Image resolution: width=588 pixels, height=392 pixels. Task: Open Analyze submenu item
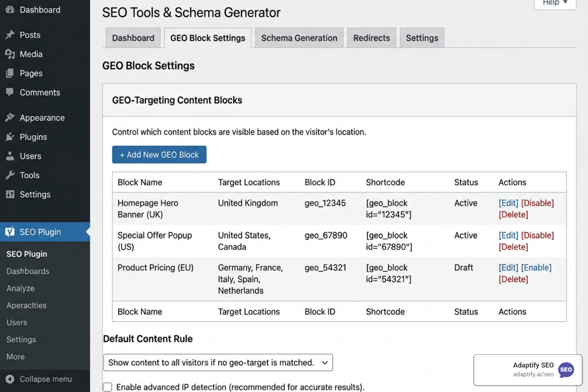(x=20, y=288)
